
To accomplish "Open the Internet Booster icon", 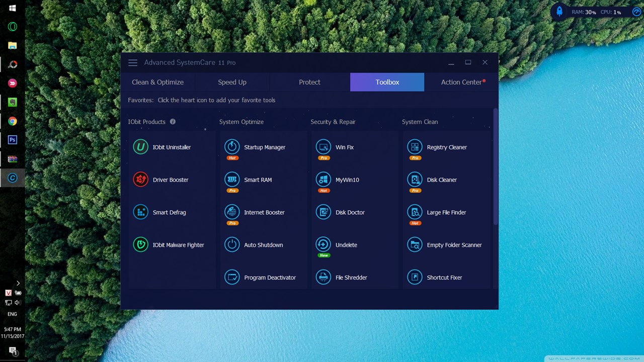I will tap(232, 212).
